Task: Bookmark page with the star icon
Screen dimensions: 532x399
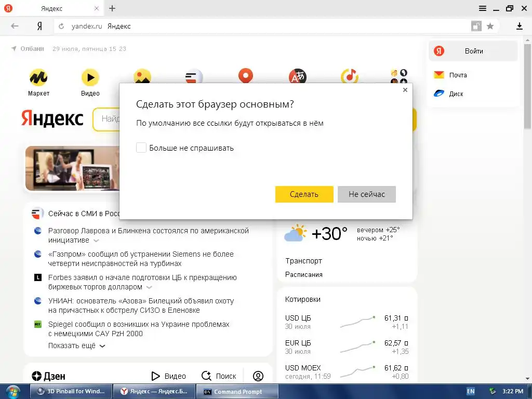Action: tap(490, 26)
